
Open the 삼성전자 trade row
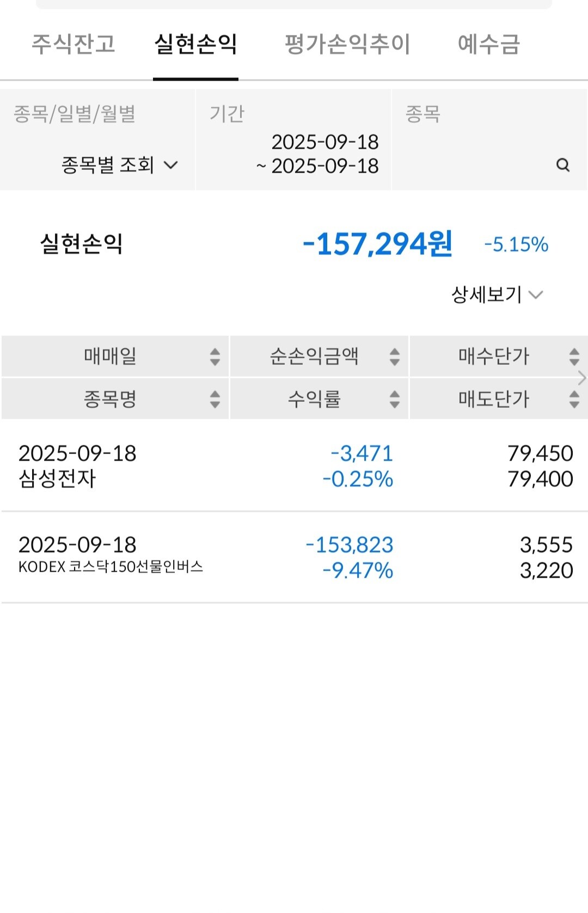294,466
